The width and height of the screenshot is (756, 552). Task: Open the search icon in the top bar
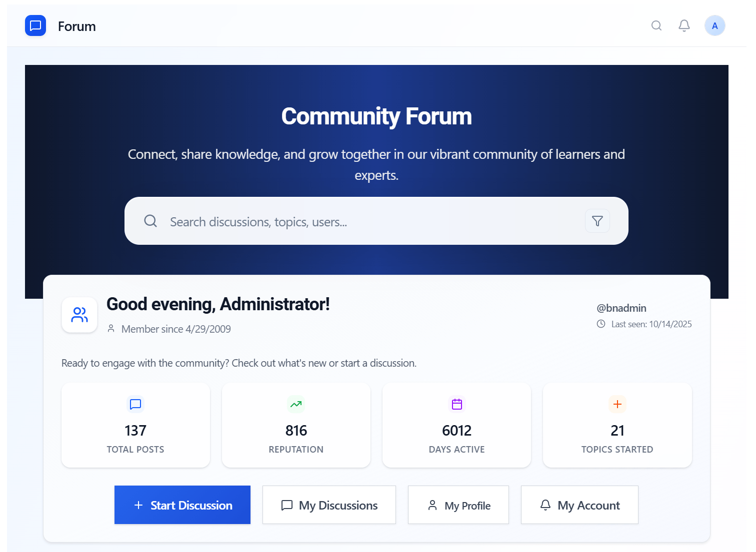click(x=656, y=25)
